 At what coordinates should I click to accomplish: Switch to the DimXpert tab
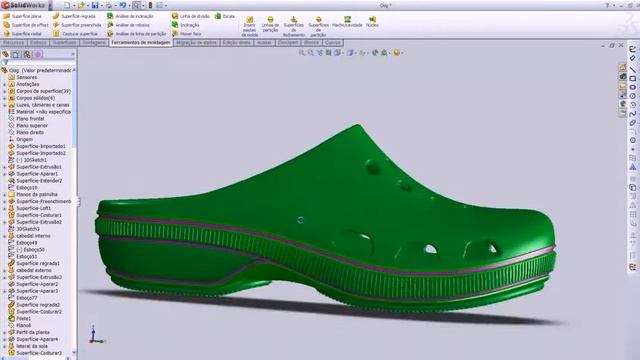pos(288,42)
